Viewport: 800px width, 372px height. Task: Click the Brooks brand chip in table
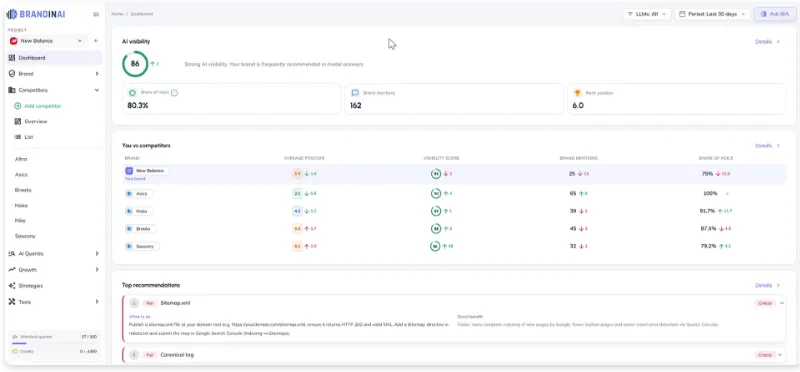click(x=140, y=229)
